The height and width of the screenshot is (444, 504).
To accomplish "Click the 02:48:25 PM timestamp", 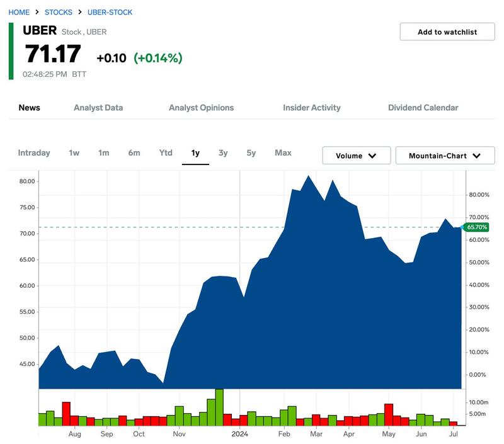I will pos(45,74).
